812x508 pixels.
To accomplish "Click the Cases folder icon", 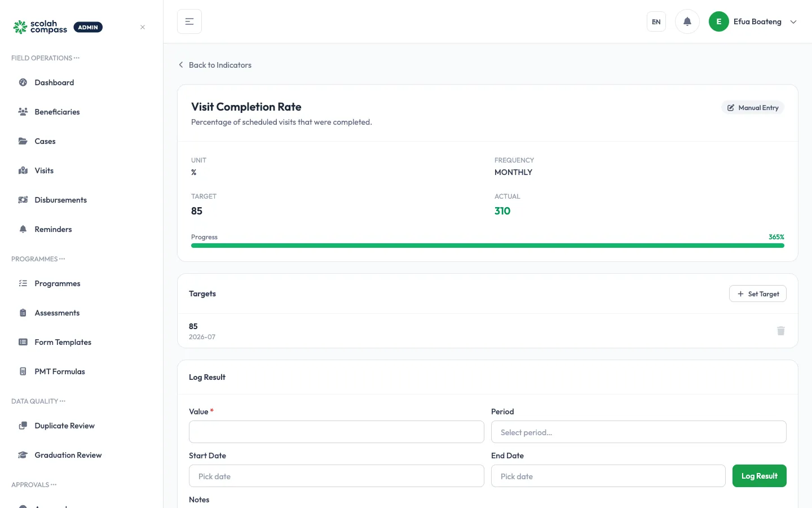I will click(x=23, y=141).
